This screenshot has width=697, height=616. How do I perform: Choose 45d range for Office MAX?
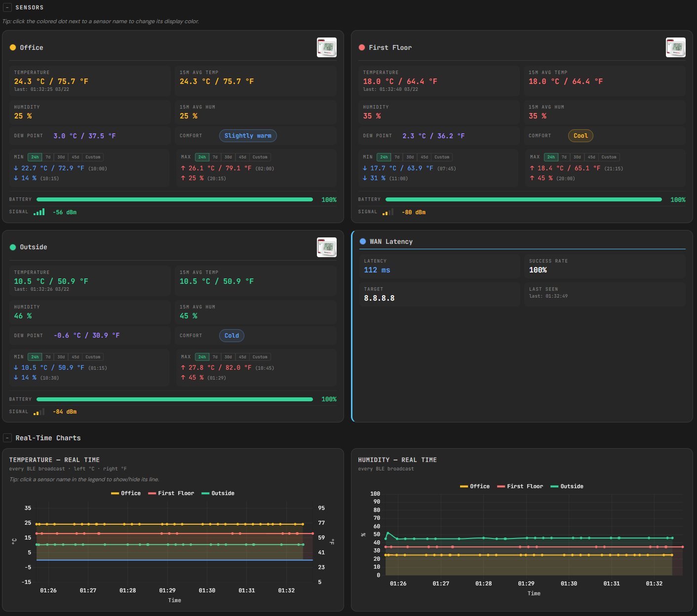[242, 157]
